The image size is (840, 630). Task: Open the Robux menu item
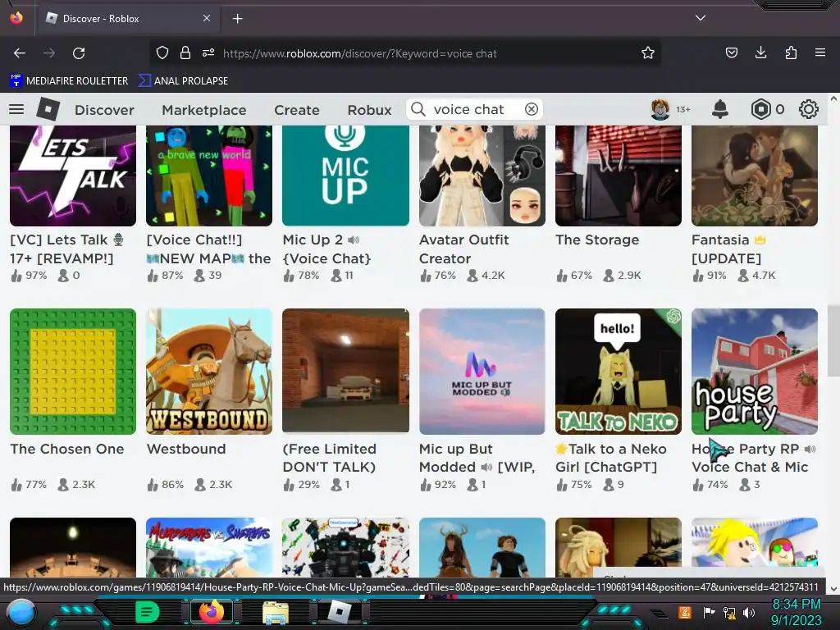(370, 110)
